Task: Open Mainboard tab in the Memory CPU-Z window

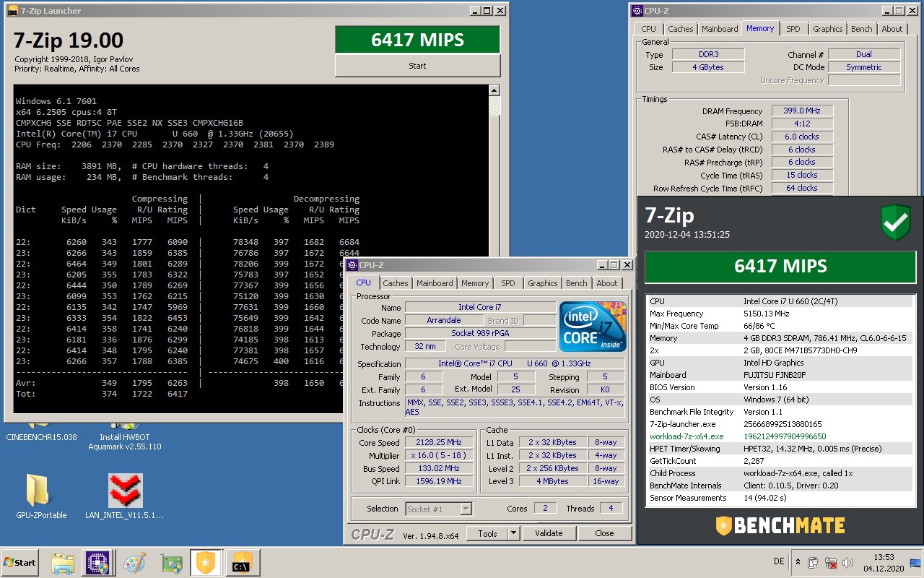Action: click(x=720, y=29)
